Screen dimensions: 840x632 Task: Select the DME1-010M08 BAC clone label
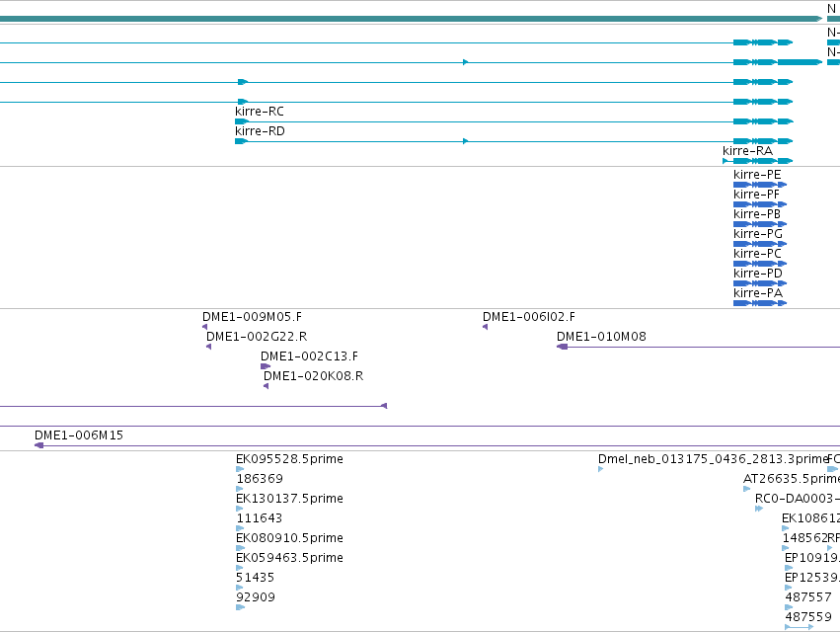pyautogui.click(x=601, y=337)
